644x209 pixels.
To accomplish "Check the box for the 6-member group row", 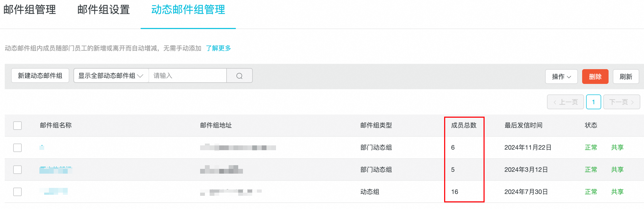I will click(17, 148).
